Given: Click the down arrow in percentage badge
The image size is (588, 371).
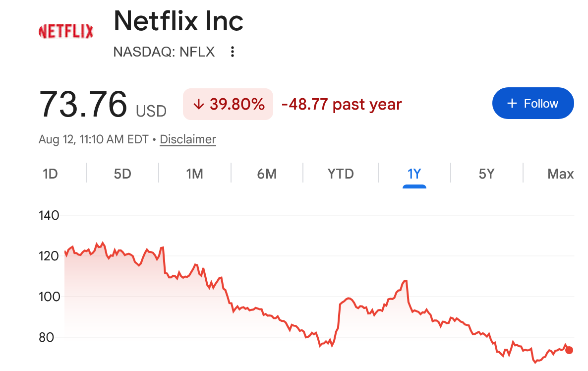Looking at the screenshot, I should tap(199, 104).
